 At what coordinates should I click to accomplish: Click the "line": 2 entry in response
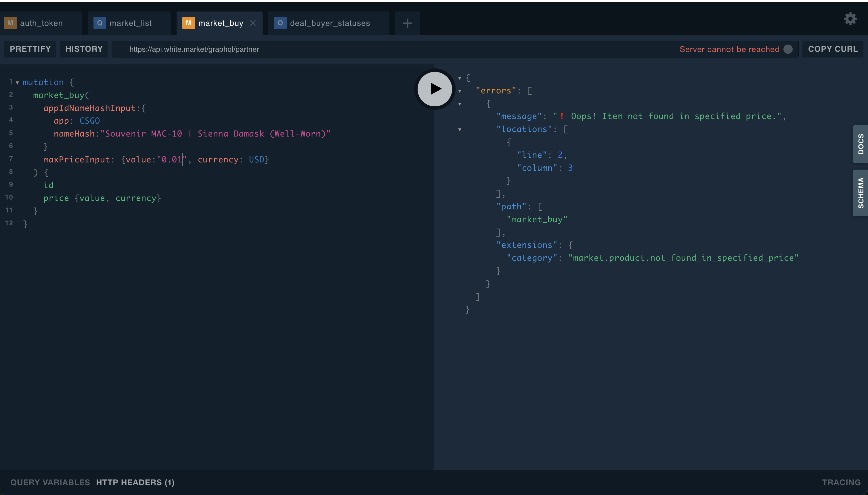(542, 155)
